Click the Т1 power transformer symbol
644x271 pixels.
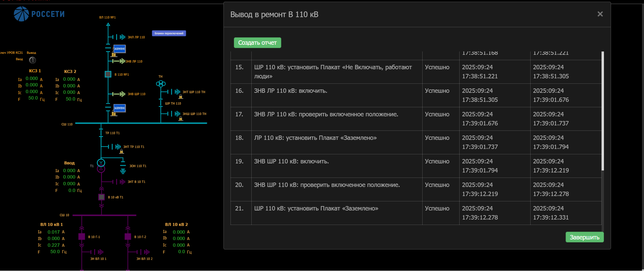pyautogui.click(x=101, y=166)
